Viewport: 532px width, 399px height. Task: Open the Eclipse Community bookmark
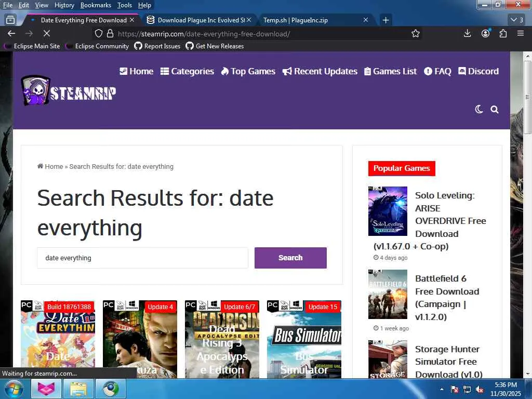97,46
